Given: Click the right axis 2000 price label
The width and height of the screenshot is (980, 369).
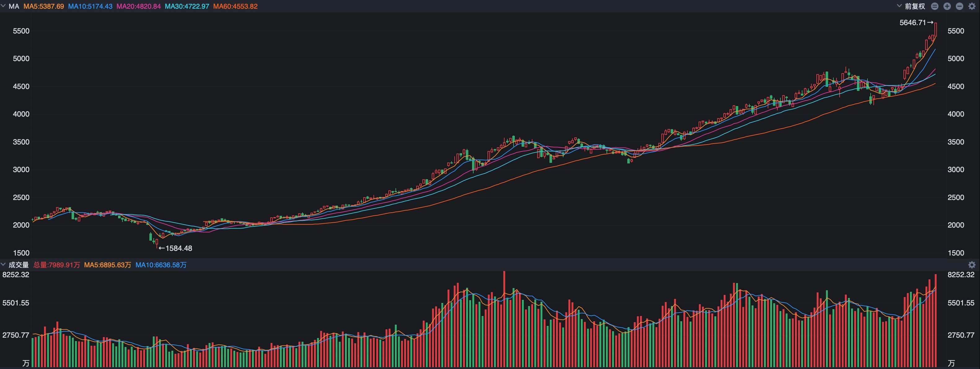Looking at the screenshot, I should pos(956,225).
